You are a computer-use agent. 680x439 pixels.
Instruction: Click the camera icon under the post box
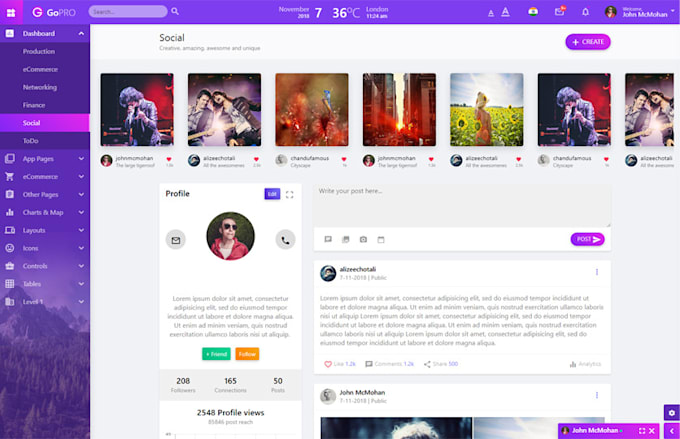[x=363, y=239]
